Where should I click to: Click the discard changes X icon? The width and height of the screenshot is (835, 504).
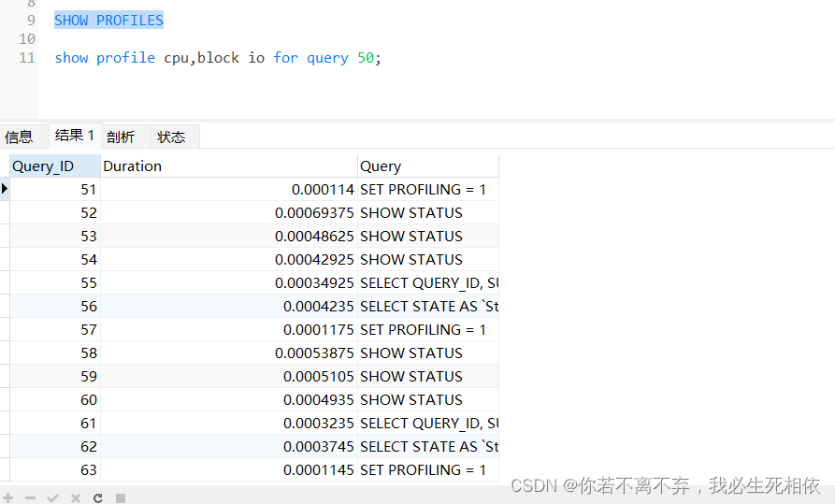(75, 498)
